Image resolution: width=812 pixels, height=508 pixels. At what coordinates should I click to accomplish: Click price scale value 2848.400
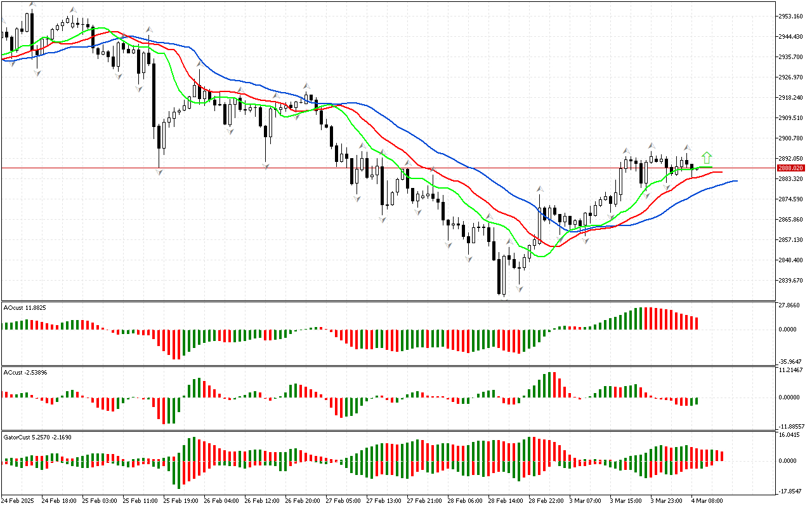(792, 260)
